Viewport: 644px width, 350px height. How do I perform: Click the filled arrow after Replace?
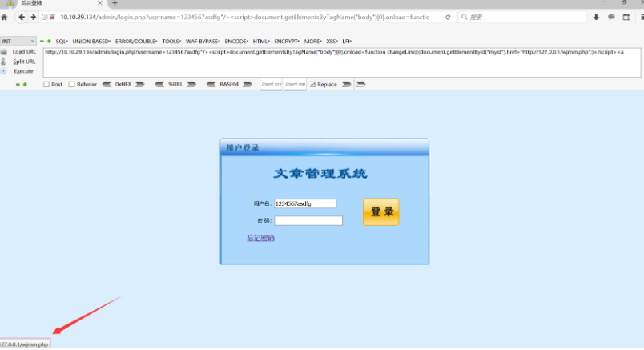point(347,84)
